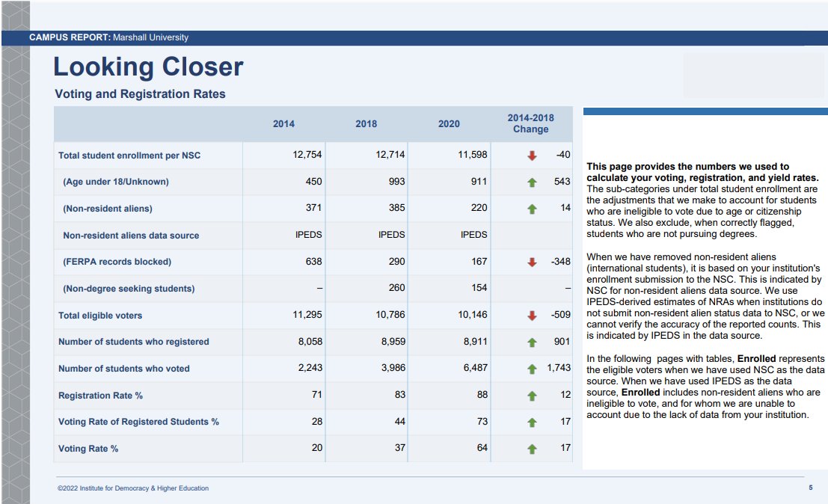Click the 260 non-degree seeking value

(396, 288)
